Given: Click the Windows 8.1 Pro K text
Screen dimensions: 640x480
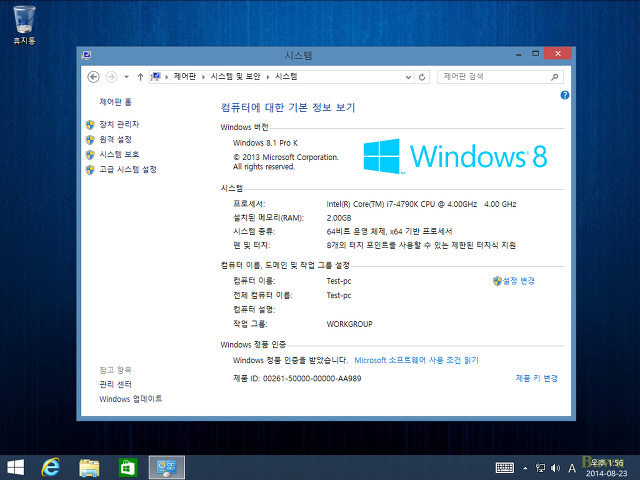Looking at the screenshot, I should pos(265,143).
